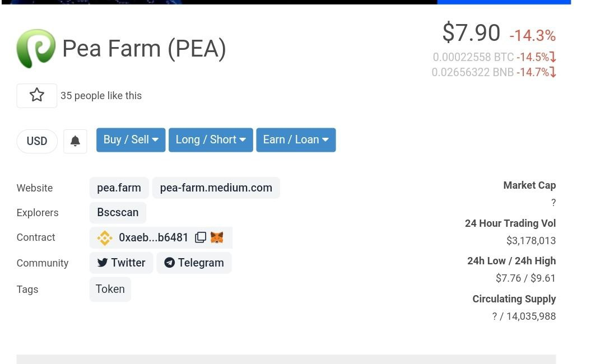Click Twitter bird icon

click(x=103, y=263)
